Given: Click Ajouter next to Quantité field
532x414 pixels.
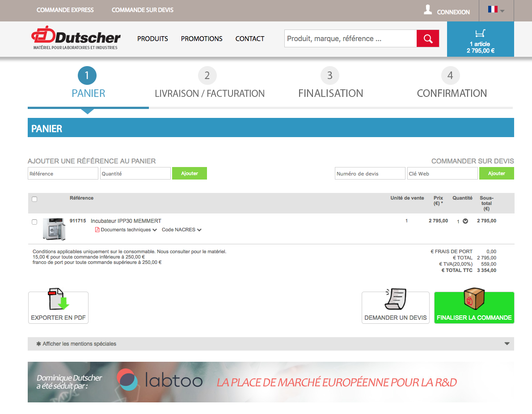Looking at the screenshot, I should click(189, 173).
